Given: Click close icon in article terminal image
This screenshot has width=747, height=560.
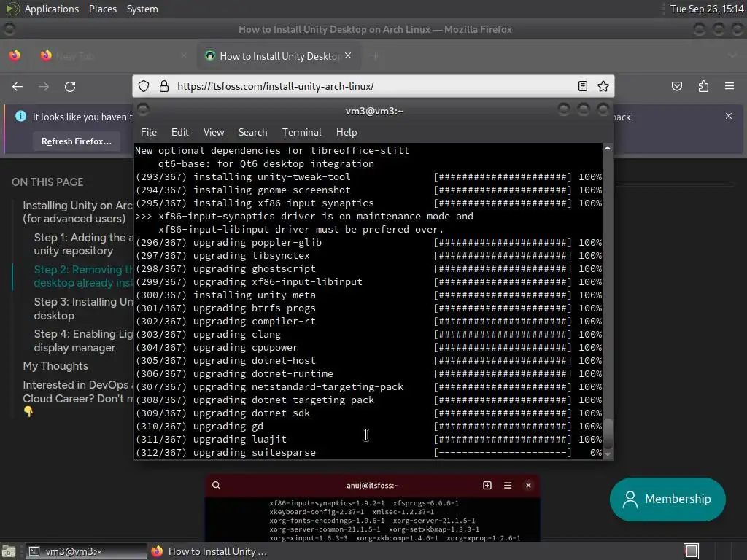Looking at the screenshot, I should [528, 485].
